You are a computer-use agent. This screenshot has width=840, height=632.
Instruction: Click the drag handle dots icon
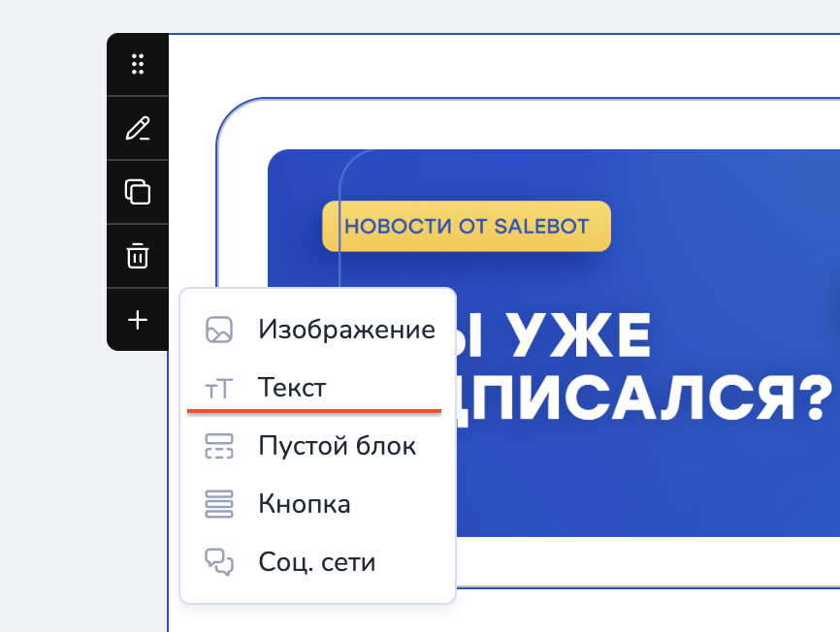(138, 65)
